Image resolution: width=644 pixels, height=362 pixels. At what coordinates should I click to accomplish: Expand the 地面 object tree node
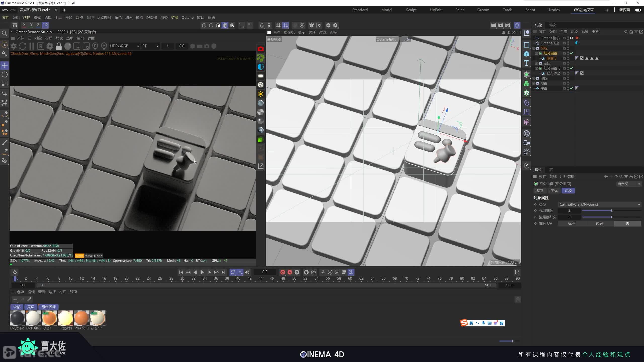point(534,83)
